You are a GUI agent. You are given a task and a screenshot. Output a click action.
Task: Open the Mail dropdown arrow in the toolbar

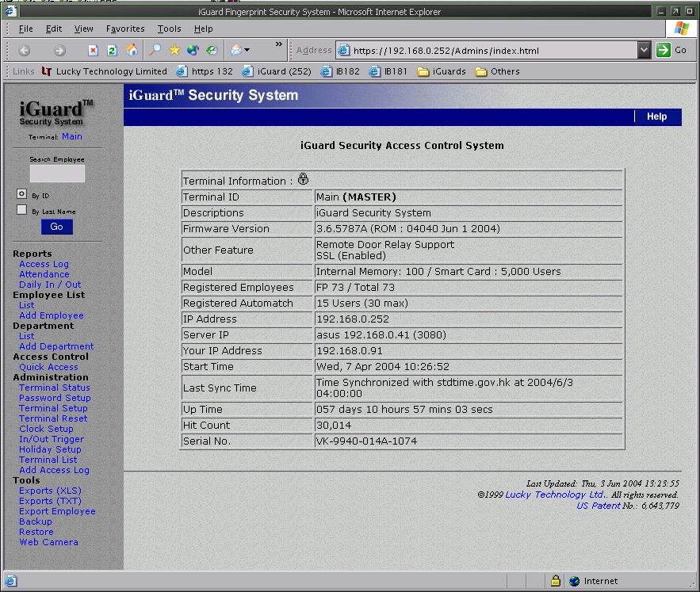(246, 49)
